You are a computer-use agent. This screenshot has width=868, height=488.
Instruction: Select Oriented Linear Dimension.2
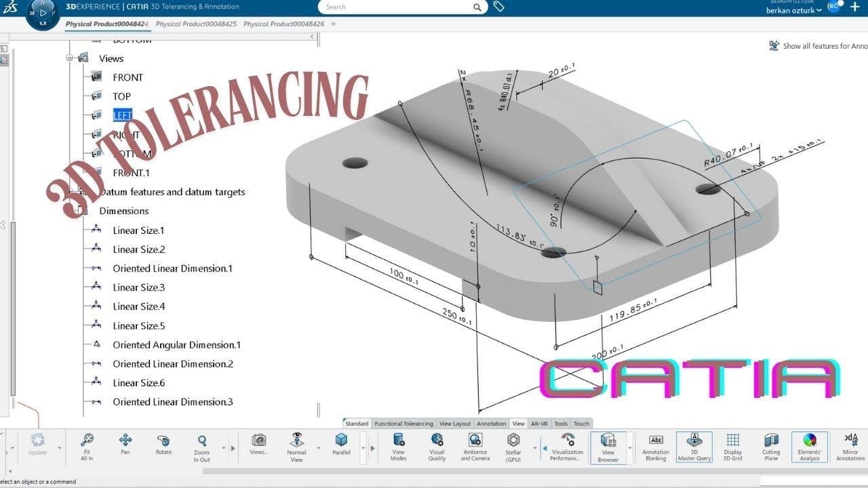point(173,364)
